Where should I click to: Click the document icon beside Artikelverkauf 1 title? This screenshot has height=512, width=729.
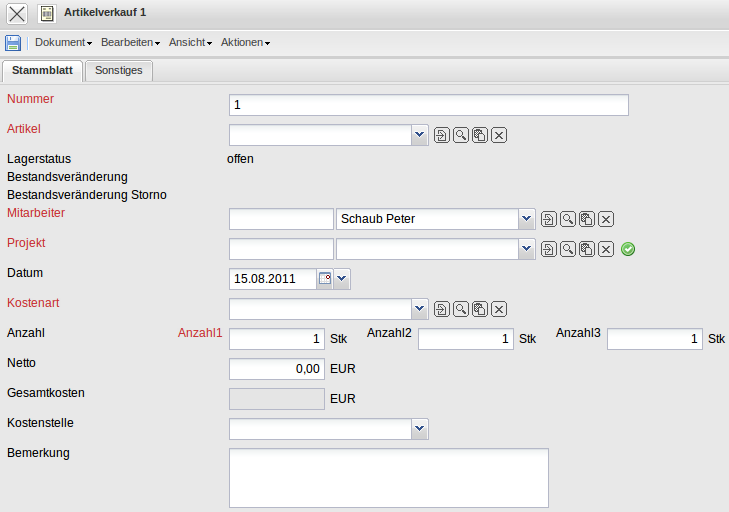(x=47, y=13)
